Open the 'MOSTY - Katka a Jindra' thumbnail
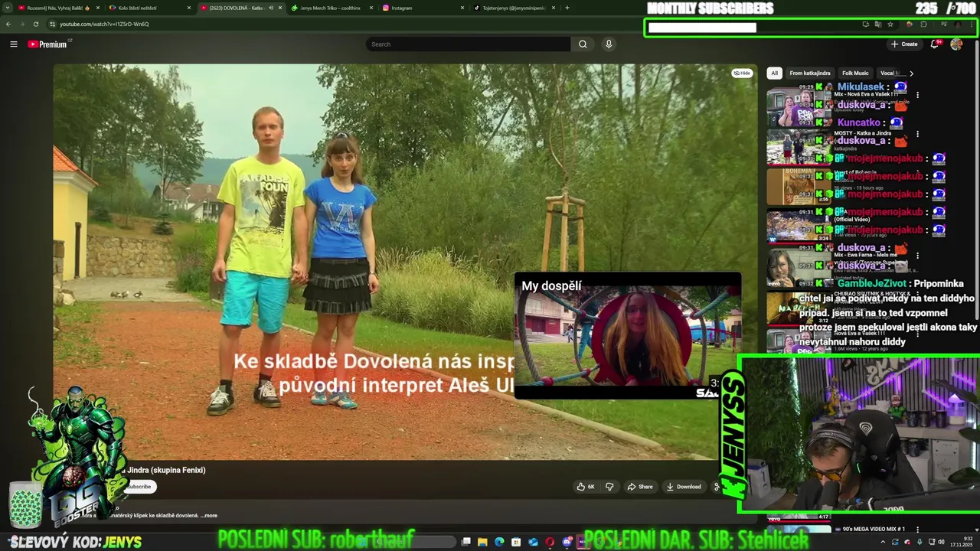This screenshot has height=551, width=980. tap(799, 148)
